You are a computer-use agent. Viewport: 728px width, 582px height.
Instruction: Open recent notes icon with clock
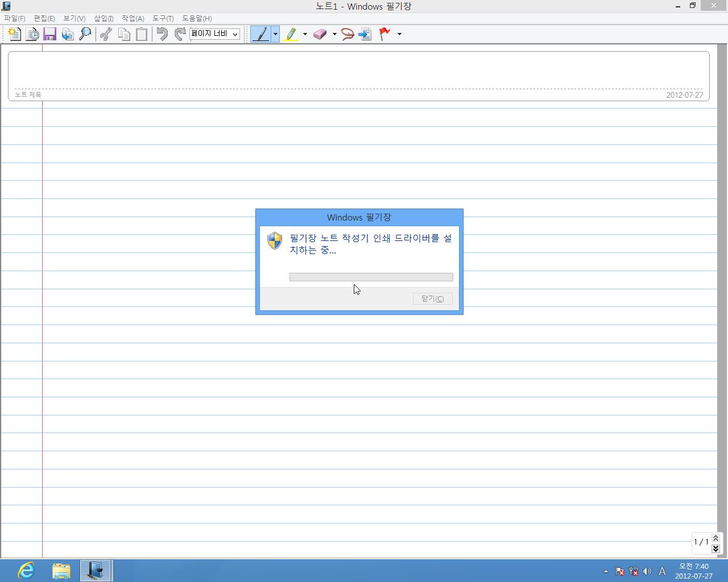click(32, 34)
